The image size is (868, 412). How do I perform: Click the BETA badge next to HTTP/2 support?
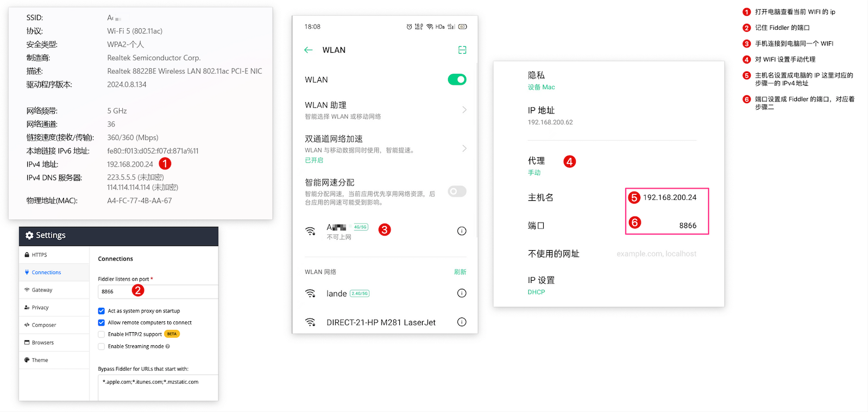tap(172, 334)
